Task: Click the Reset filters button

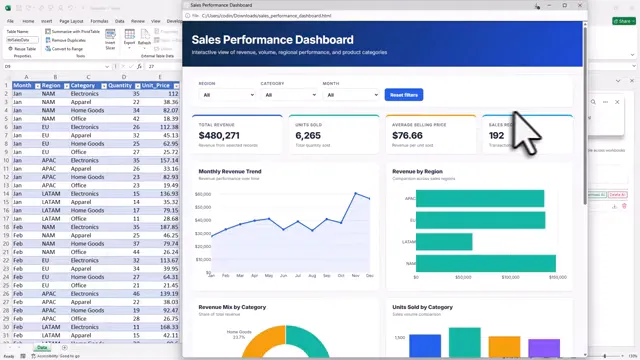Action: 404,95
